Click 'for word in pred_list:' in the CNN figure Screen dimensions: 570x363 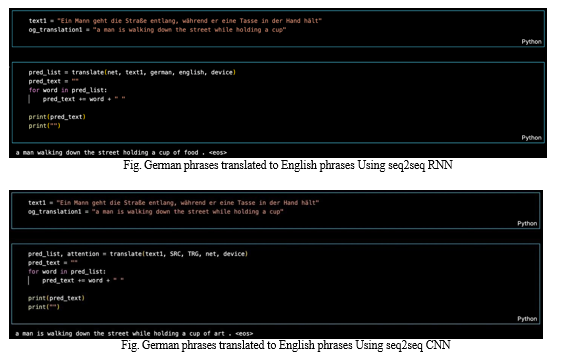tap(67, 271)
